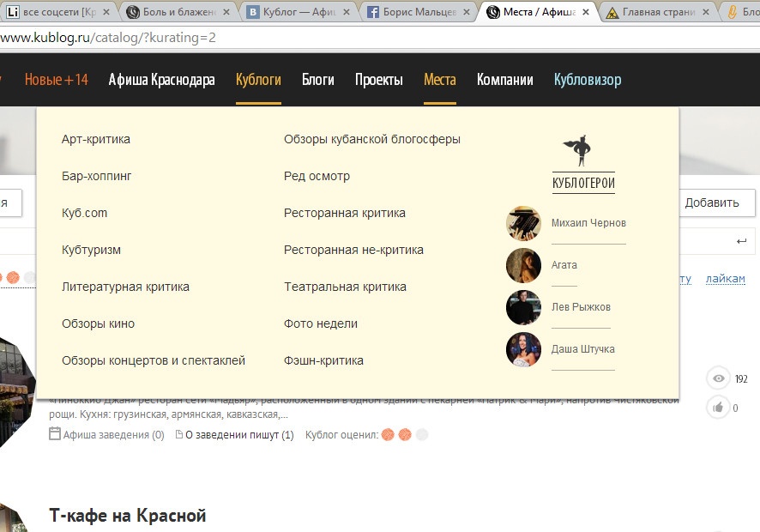760x532 pixels.
Task: Open the 'Куб.com' category link
Action: (84, 213)
